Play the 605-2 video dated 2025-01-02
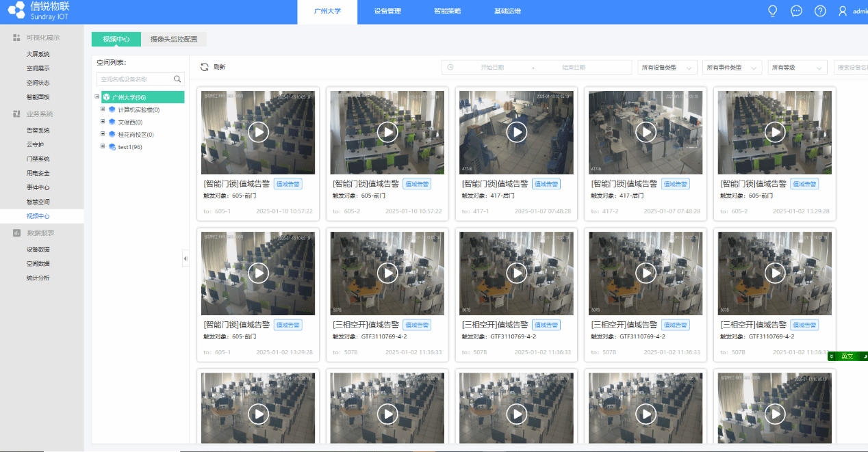Image resolution: width=868 pixels, height=452 pixels. click(x=775, y=132)
